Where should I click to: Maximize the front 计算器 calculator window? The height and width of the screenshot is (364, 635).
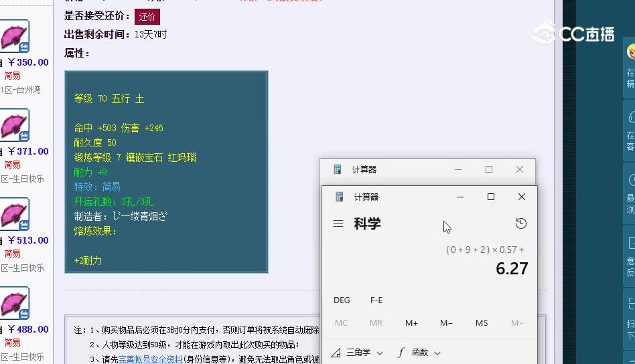(x=491, y=197)
